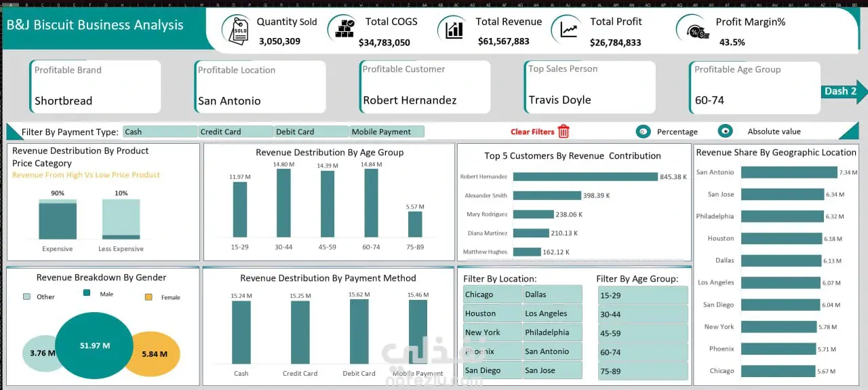
Task: Filter age group 15-29 slicer
Action: [x=643, y=295]
